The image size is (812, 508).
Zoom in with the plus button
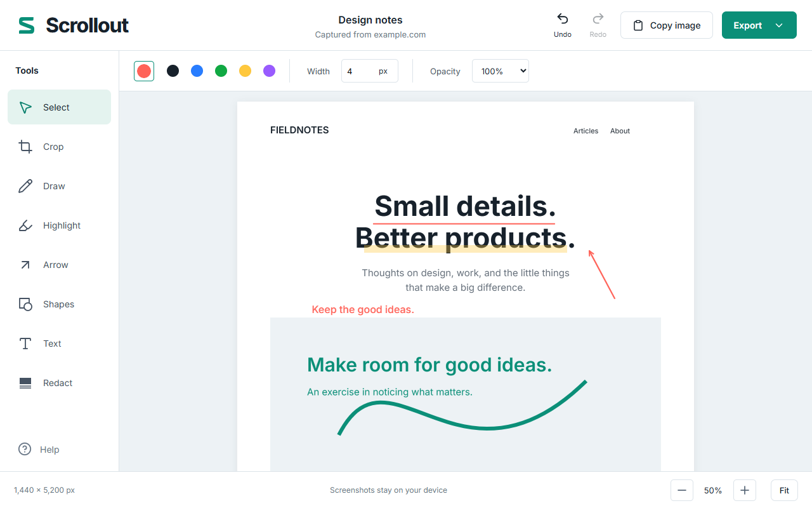[x=745, y=490]
